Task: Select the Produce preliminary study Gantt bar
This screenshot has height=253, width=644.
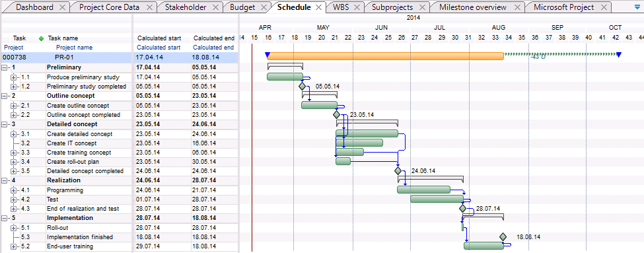Action: pos(285,77)
